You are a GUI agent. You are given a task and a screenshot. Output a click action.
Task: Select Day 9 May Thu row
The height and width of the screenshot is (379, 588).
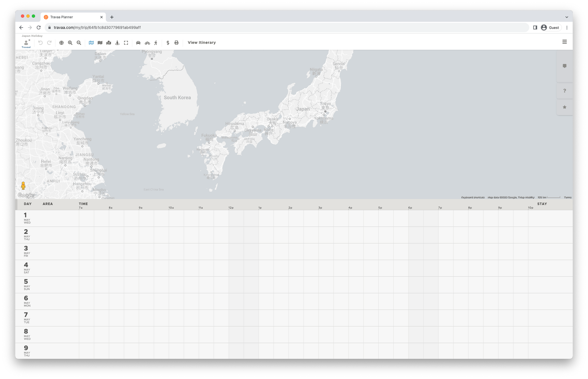(294, 351)
